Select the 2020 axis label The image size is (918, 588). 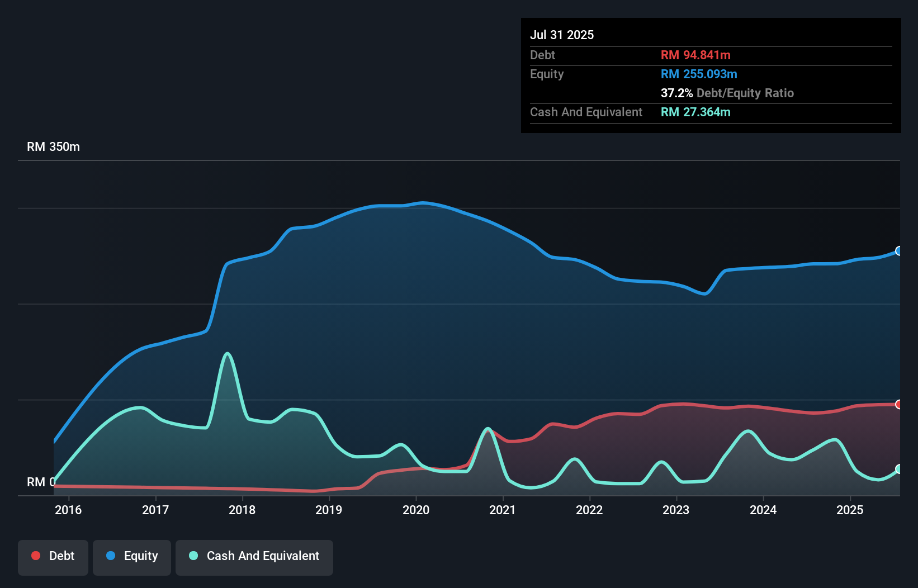pyautogui.click(x=416, y=510)
